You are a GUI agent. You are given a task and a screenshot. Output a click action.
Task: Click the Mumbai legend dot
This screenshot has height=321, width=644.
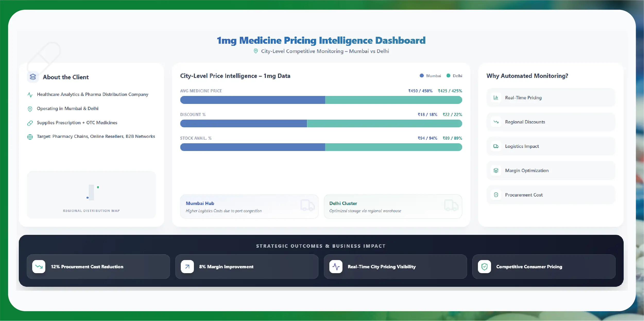coord(422,76)
